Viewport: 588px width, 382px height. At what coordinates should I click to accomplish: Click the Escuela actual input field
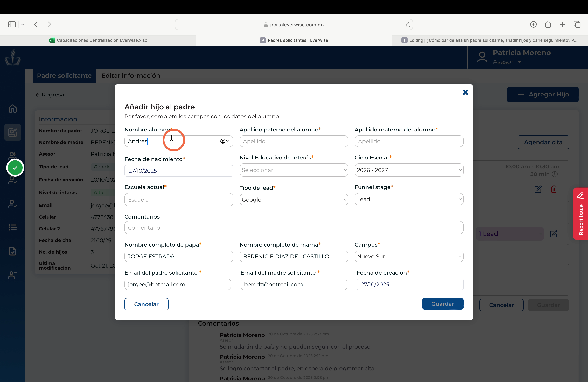[179, 200]
